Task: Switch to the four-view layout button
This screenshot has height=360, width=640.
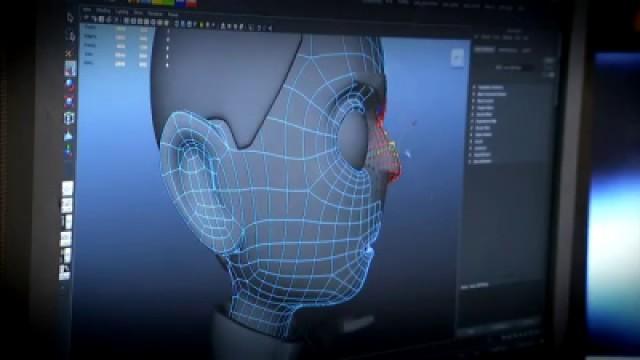Action: 67,205
